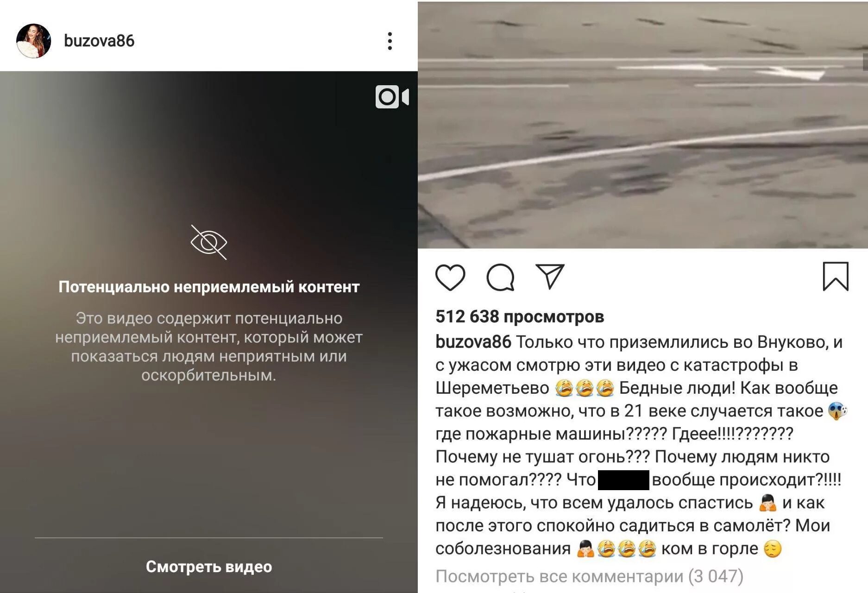The image size is (868, 593).
Task: Click the crying emojis after Шереметьево
Action: 585,388
